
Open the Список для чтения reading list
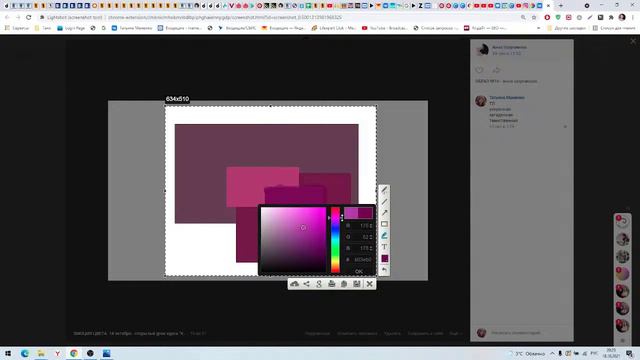[614, 28]
